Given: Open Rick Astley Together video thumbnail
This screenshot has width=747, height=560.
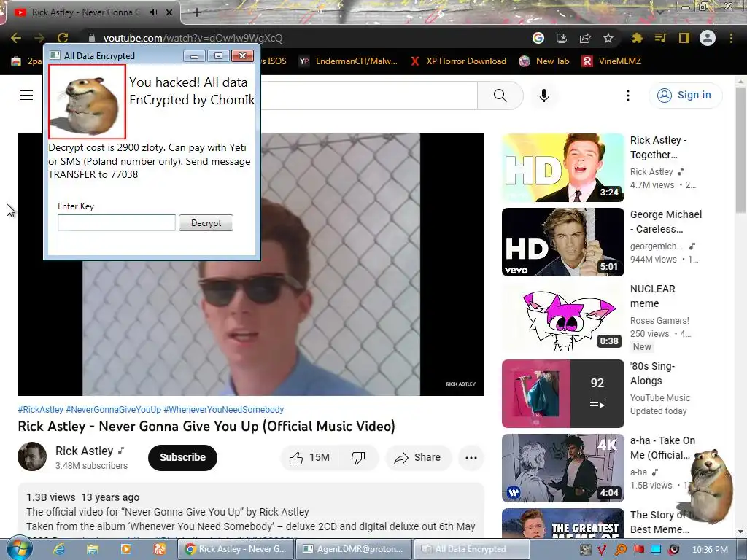Looking at the screenshot, I should (562, 168).
